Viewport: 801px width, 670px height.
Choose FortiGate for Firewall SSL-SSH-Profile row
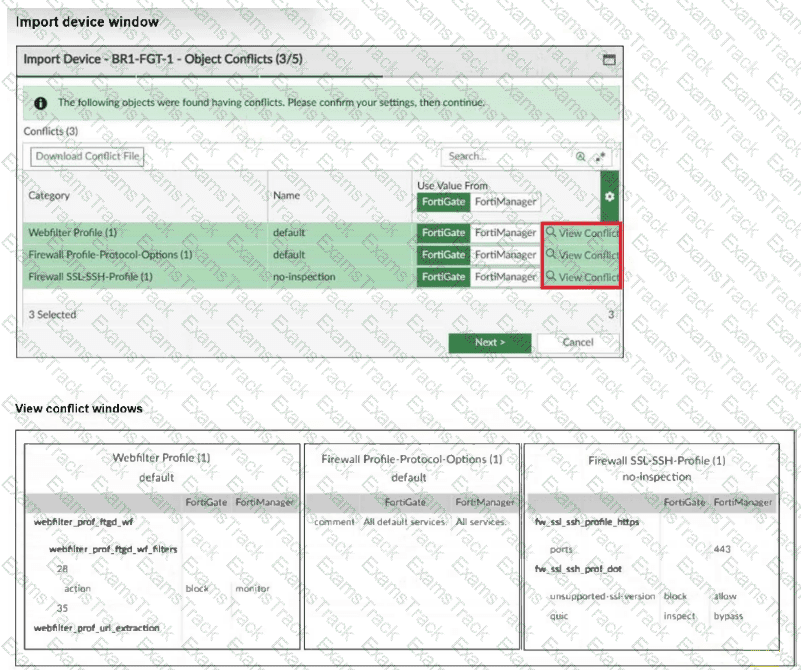(x=443, y=277)
